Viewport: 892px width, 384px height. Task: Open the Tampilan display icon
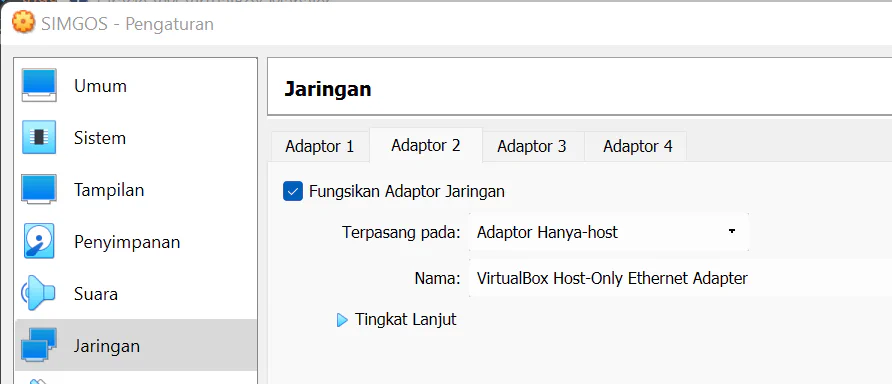point(39,189)
